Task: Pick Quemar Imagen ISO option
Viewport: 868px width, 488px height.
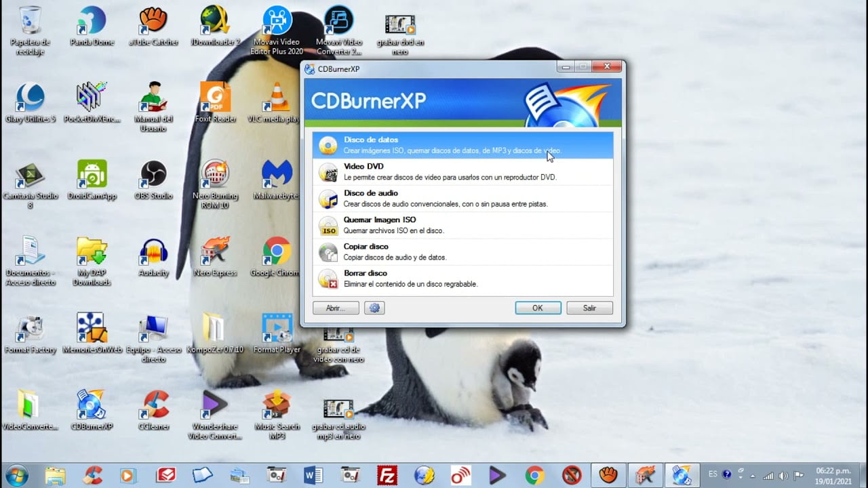Action: click(x=462, y=225)
